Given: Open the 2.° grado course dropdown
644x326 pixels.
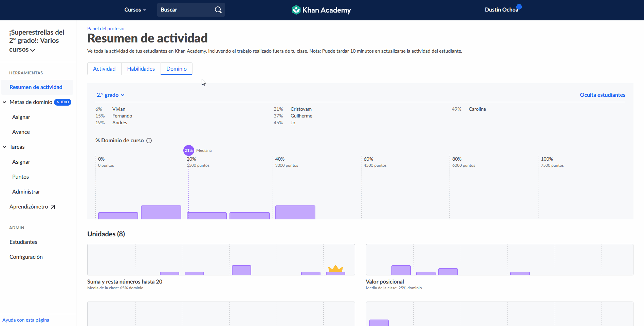Looking at the screenshot, I should click(111, 95).
